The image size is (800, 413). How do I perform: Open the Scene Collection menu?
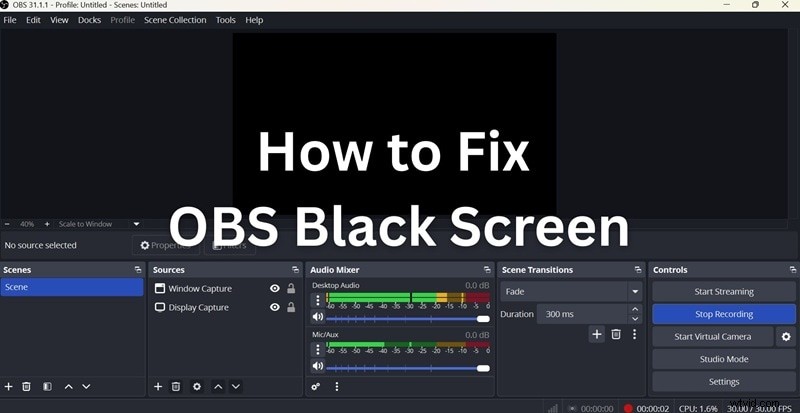[x=175, y=20]
